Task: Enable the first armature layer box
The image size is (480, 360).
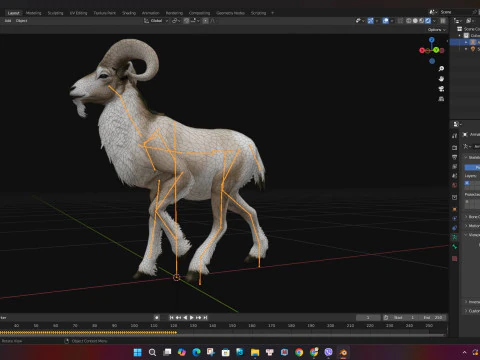Action: coord(467,183)
